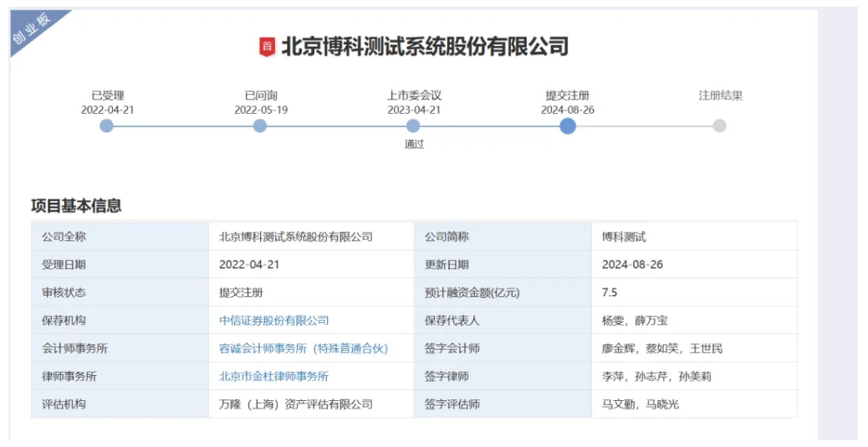868x447 pixels.
Task: Open the 北京市金杜律师事务所 link
Action: (x=274, y=377)
